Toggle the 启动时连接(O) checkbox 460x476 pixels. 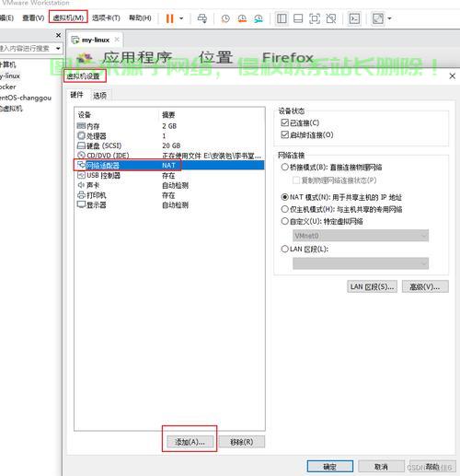click(x=285, y=134)
